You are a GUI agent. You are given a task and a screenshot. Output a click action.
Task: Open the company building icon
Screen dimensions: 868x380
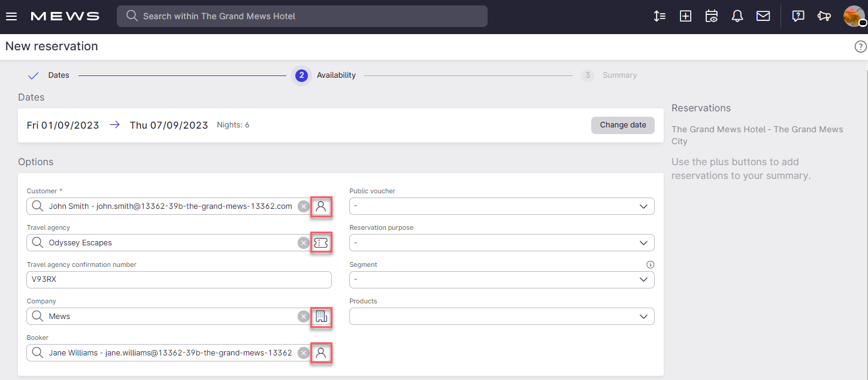coord(321,317)
